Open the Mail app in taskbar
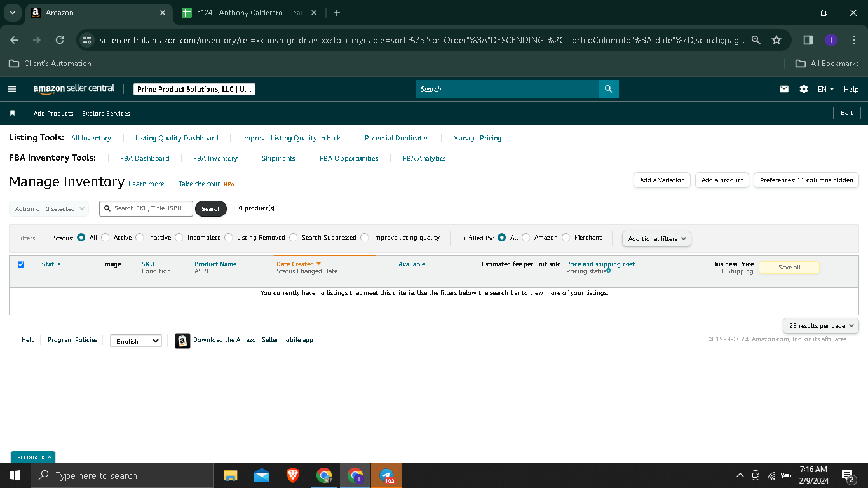 261,475
